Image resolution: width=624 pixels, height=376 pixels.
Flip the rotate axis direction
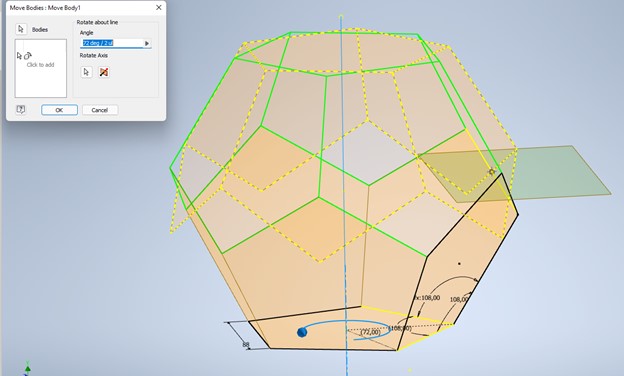[x=104, y=72]
